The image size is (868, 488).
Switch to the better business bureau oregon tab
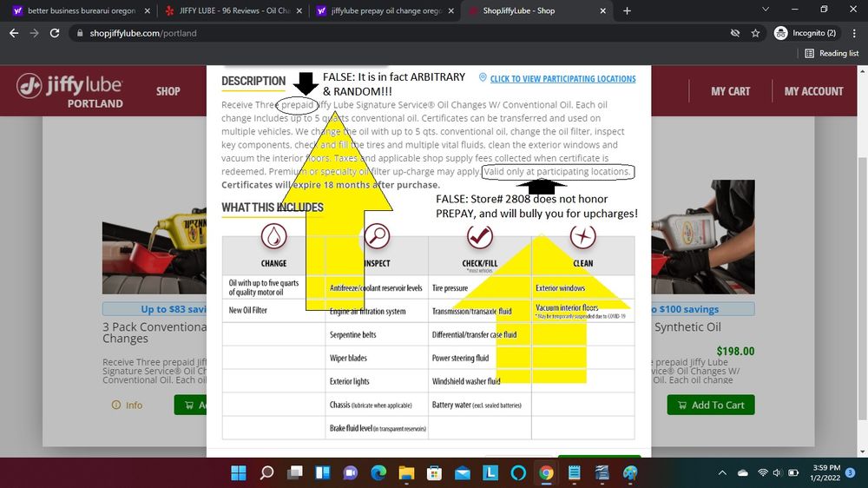point(78,10)
